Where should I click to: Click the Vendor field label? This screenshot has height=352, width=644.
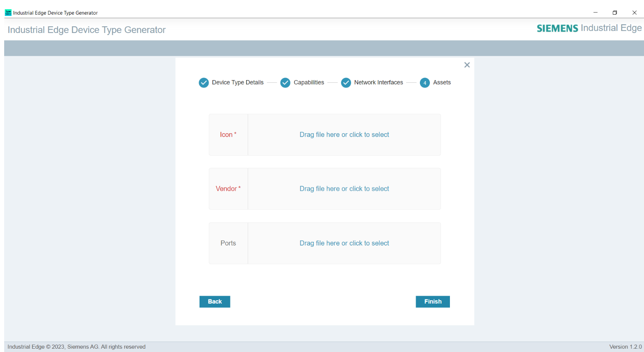(x=228, y=188)
